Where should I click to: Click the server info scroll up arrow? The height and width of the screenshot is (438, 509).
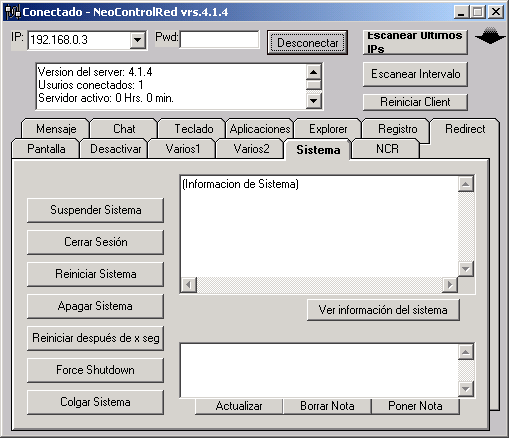(x=313, y=72)
